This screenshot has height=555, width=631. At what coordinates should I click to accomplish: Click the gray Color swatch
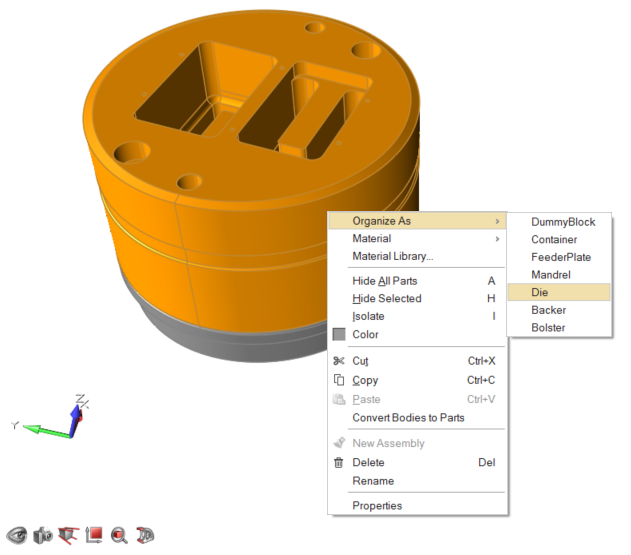point(339,334)
